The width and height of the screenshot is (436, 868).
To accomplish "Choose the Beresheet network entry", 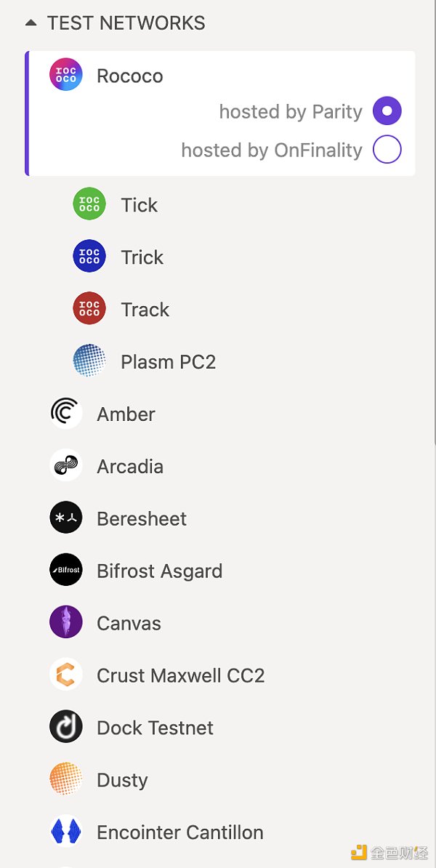I will click(142, 518).
